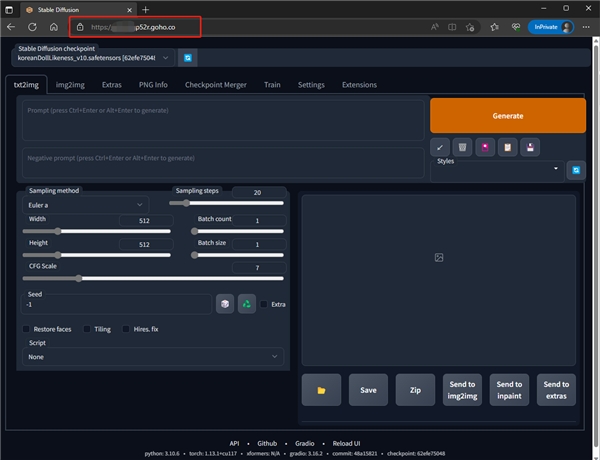Screen dimensions: 600x460
Task: Add this page to favorites
Action: pyautogui.click(x=470, y=27)
